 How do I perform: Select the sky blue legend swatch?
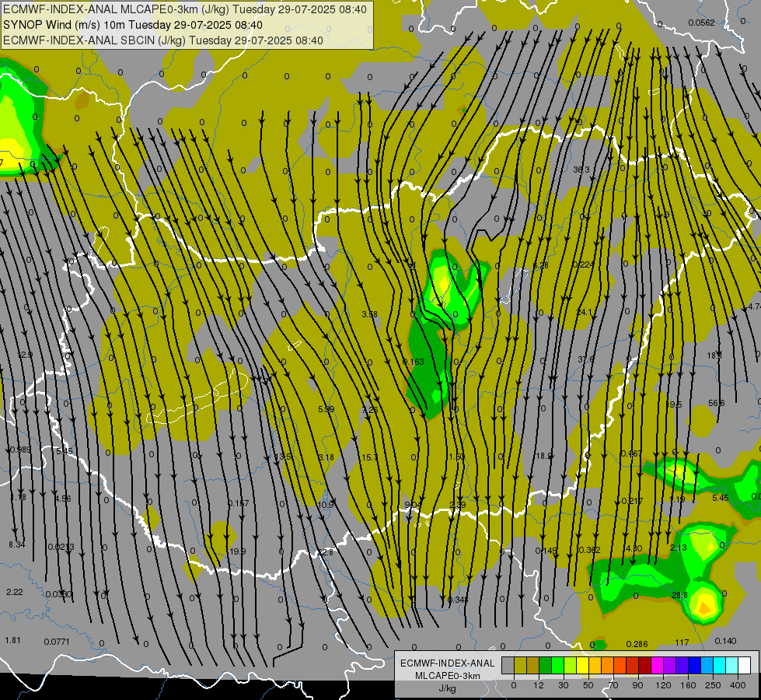point(707,665)
